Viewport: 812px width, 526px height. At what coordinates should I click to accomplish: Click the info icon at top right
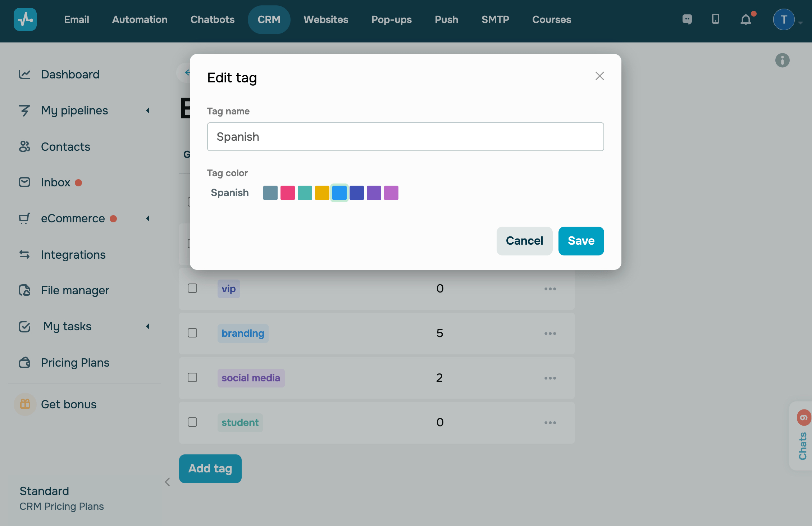click(782, 60)
